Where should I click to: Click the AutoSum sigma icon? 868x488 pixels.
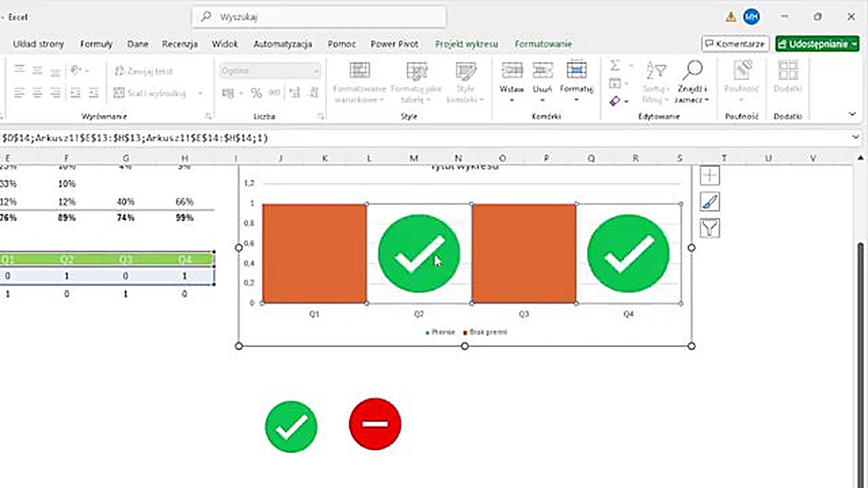[x=615, y=65]
